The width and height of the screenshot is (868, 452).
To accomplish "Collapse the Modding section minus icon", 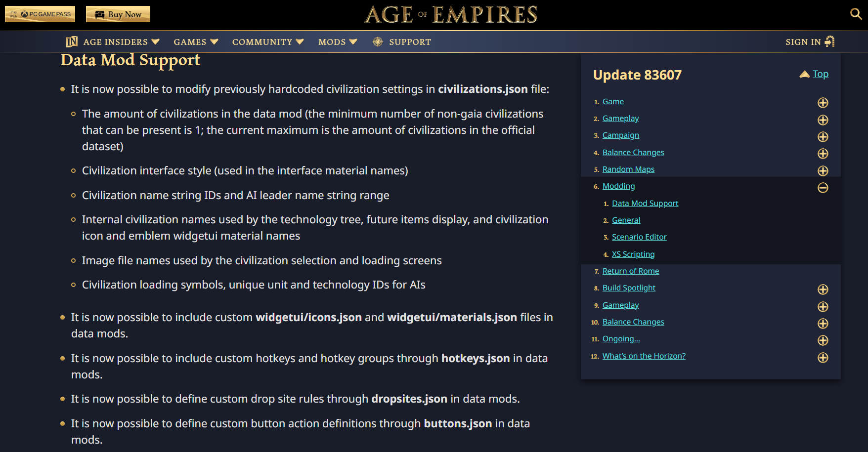I will (x=823, y=188).
